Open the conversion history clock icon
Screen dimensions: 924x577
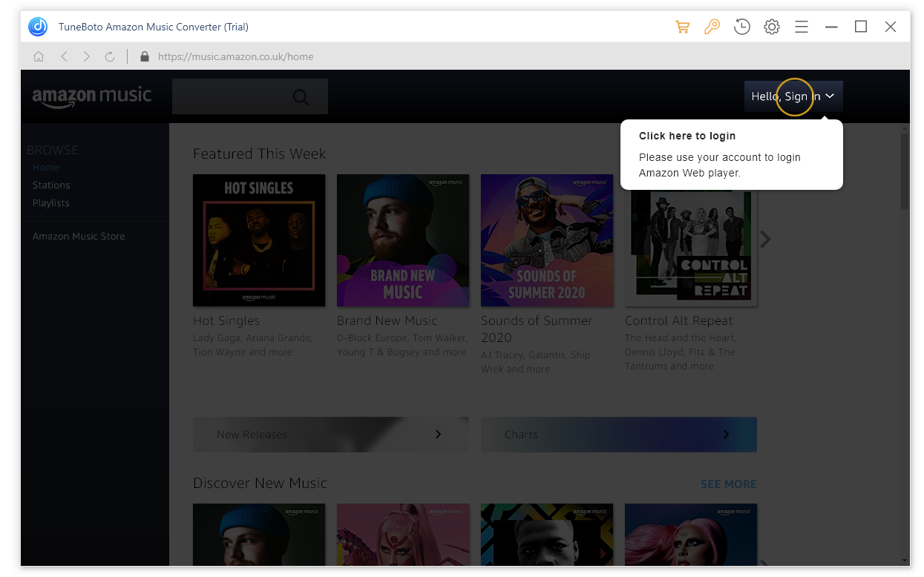tap(741, 27)
